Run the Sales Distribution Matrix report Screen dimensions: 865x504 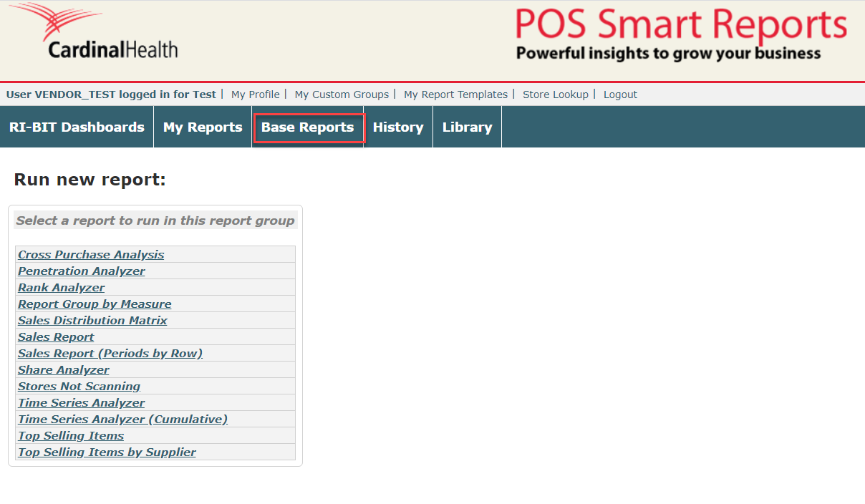click(92, 321)
